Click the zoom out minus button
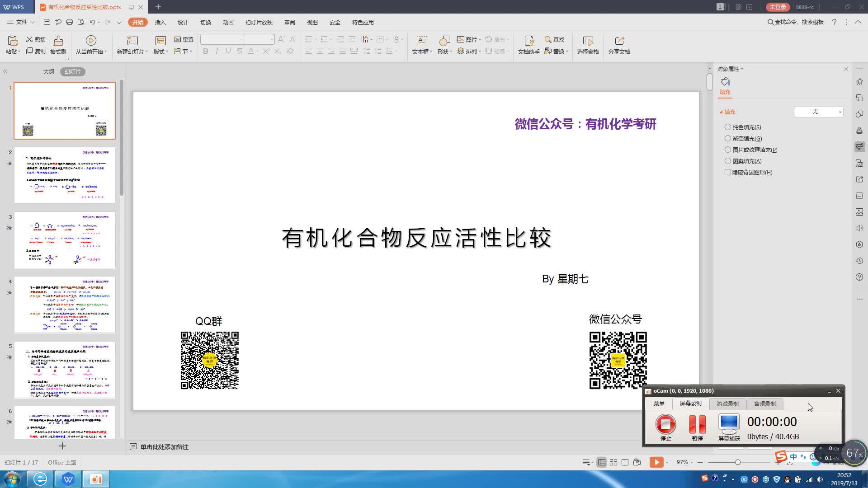Image resolution: width=868 pixels, height=488 pixels. click(700, 462)
